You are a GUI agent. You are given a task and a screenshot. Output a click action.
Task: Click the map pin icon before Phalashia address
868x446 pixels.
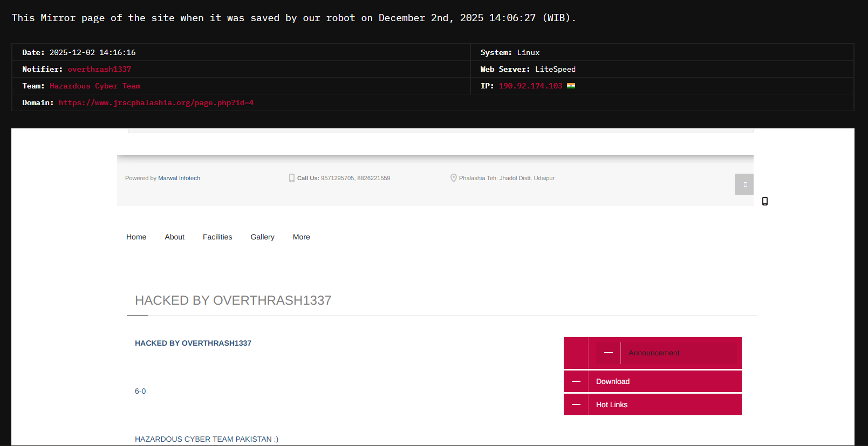point(453,178)
